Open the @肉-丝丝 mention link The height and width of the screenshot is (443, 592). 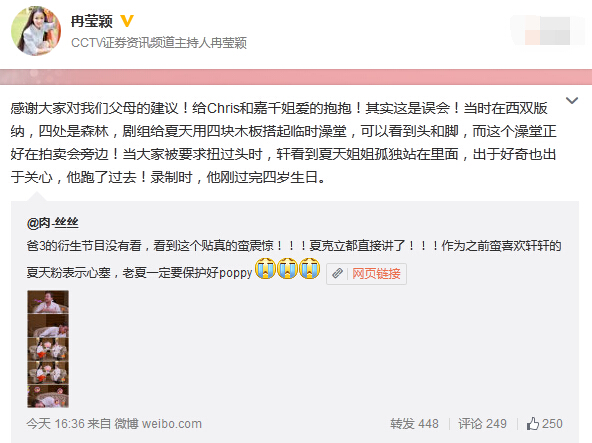click(52, 223)
